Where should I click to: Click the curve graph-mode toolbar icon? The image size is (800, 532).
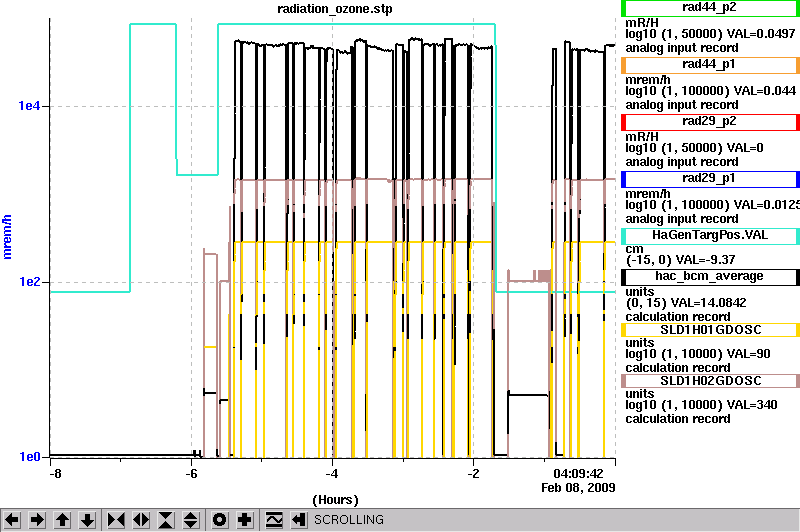274,520
